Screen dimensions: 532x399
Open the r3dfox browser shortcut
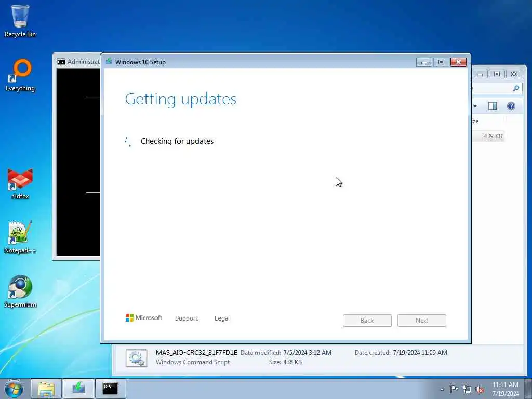20,183
